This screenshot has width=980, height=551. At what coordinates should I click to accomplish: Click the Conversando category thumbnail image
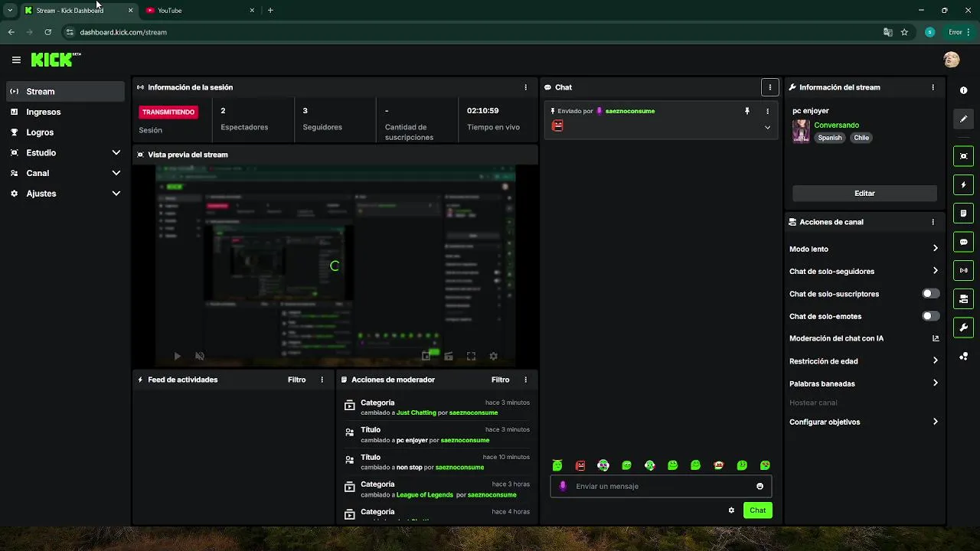pyautogui.click(x=801, y=131)
